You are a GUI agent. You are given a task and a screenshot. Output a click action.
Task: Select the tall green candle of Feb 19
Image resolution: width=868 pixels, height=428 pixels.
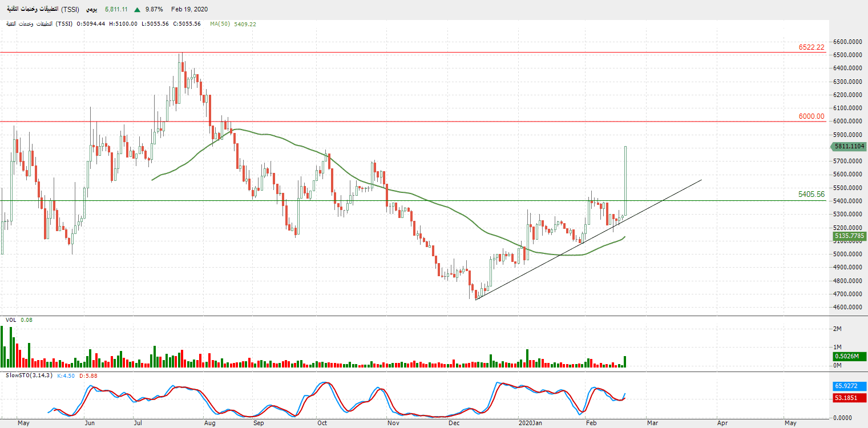(625, 181)
